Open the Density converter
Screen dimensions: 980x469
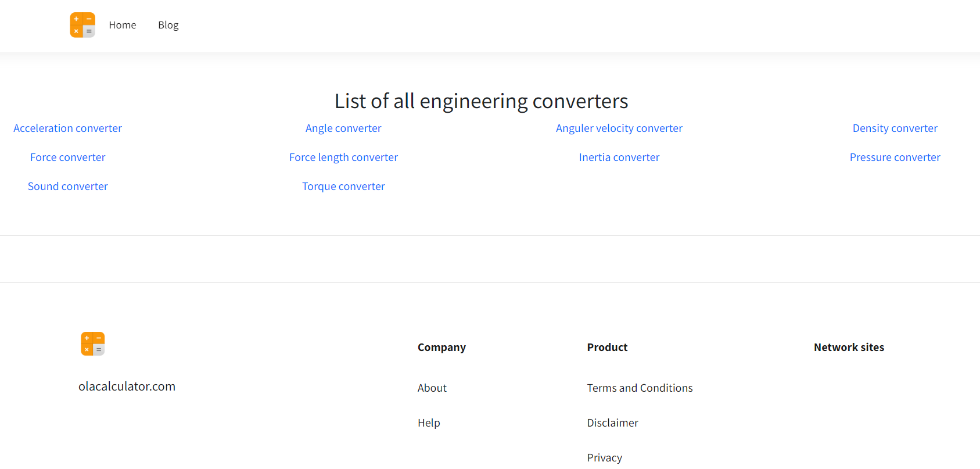point(895,128)
